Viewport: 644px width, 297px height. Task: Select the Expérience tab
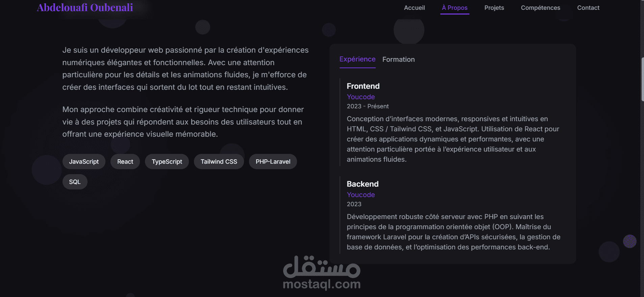[357, 59]
